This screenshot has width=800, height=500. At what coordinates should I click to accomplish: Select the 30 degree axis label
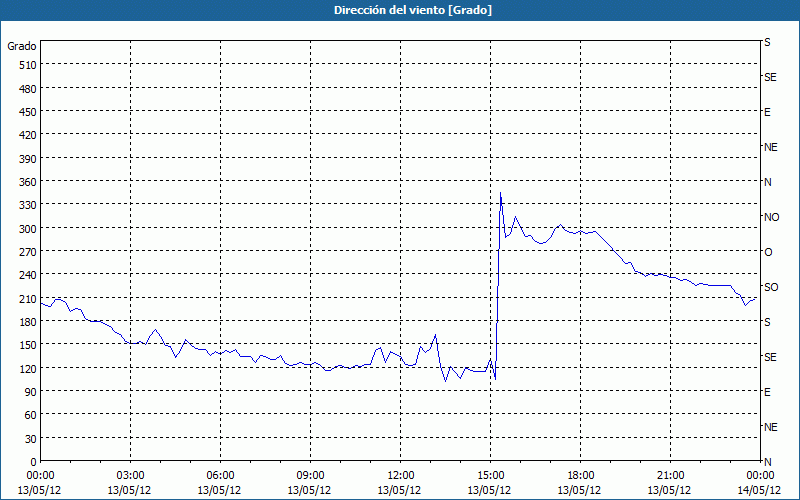[31, 439]
